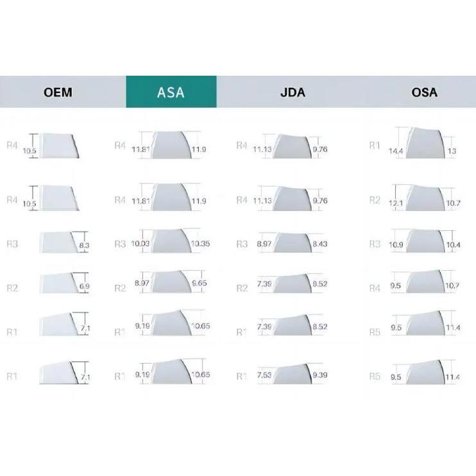Click the OSA R3 keycap profile image
This screenshot has height=476, width=476.
[x=422, y=241]
